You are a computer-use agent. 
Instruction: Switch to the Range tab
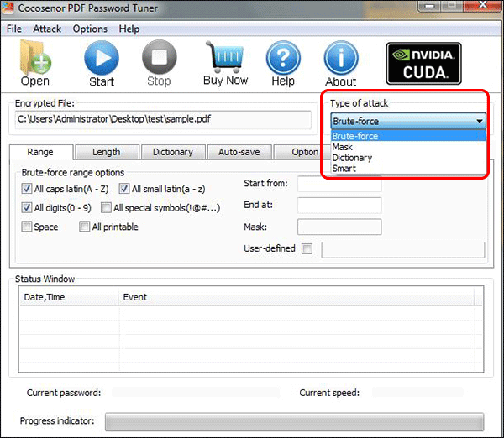pyautogui.click(x=41, y=152)
